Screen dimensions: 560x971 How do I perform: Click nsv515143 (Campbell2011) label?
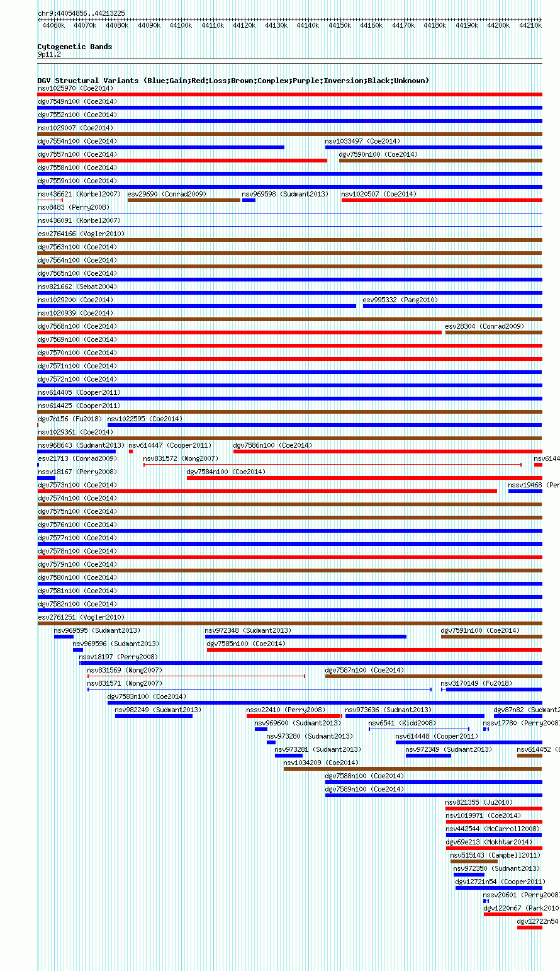(x=495, y=856)
